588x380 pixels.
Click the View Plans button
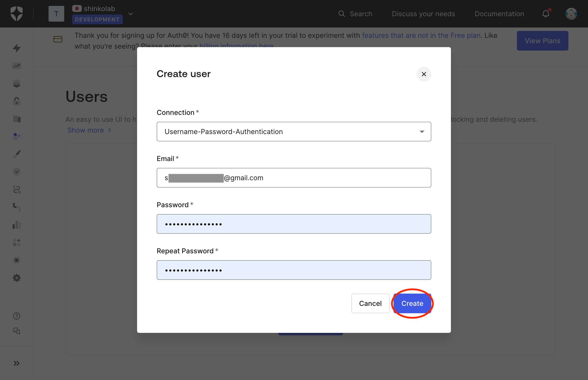tap(542, 41)
